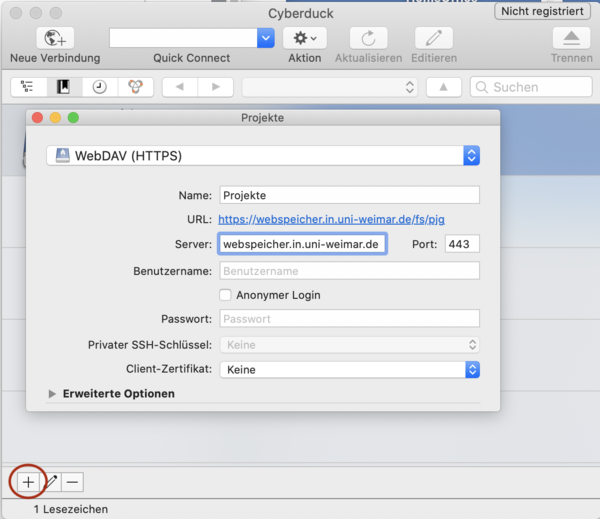The width and height of the screenshot is (600, 519).
Task: Open the Quick Connect dropdown arrow
Action: (x=266, y=38)
